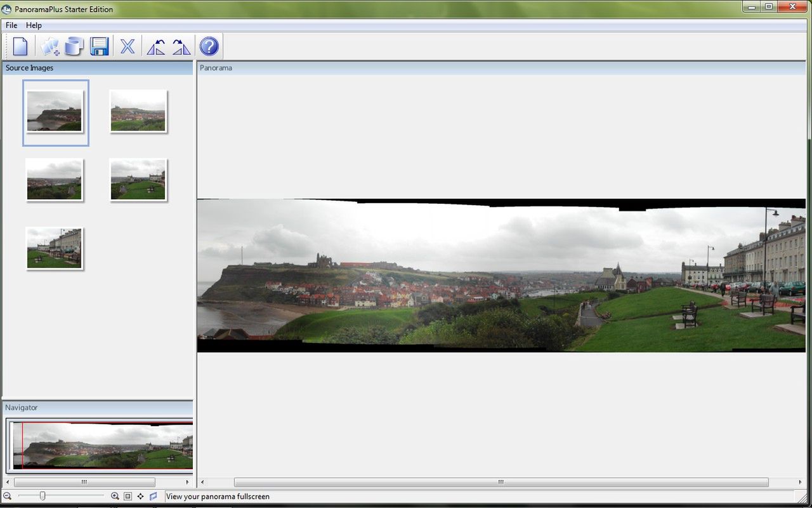Screen dimensions: 812x508
Task: Select the third source thumbnail, middle left
Action: [55, 179]
